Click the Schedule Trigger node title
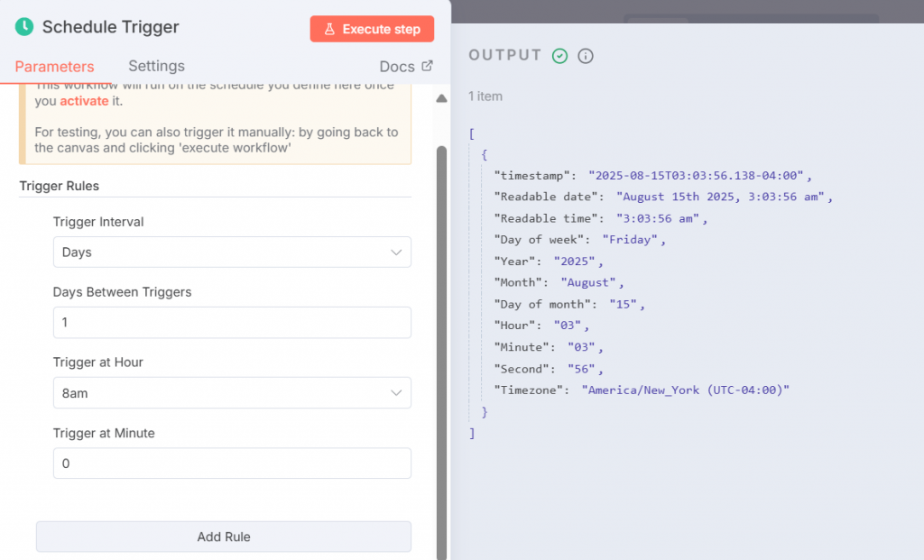The width and height of the screenshot is (924, 560). click(x=110, y=27)
